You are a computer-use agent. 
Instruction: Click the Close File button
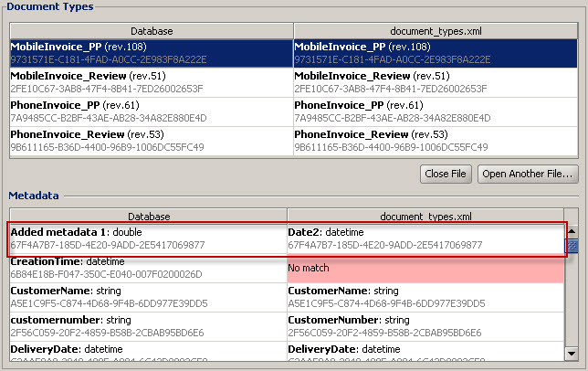click(447, 174)
